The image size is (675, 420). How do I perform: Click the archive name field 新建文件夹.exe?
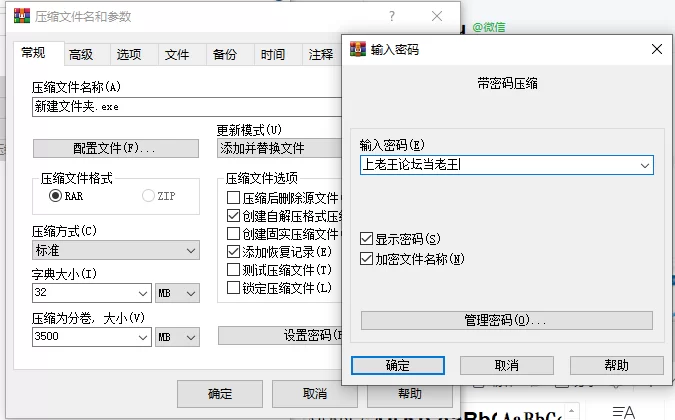187,107
